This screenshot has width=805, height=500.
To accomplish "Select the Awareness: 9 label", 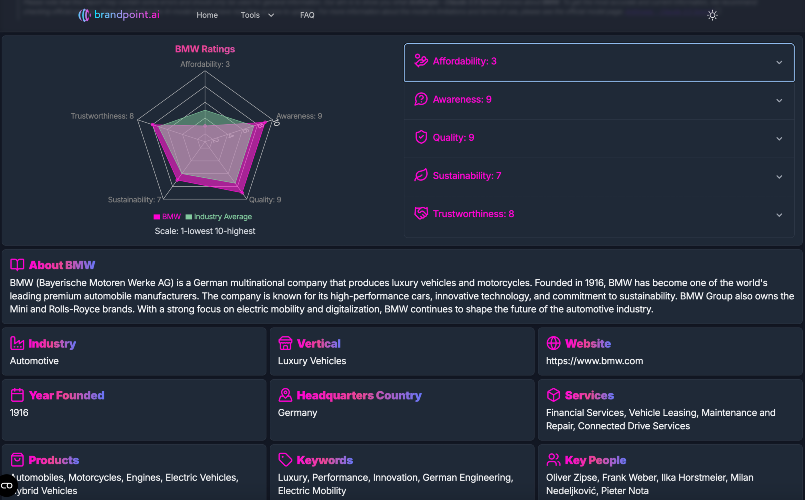I will (462, 100).
